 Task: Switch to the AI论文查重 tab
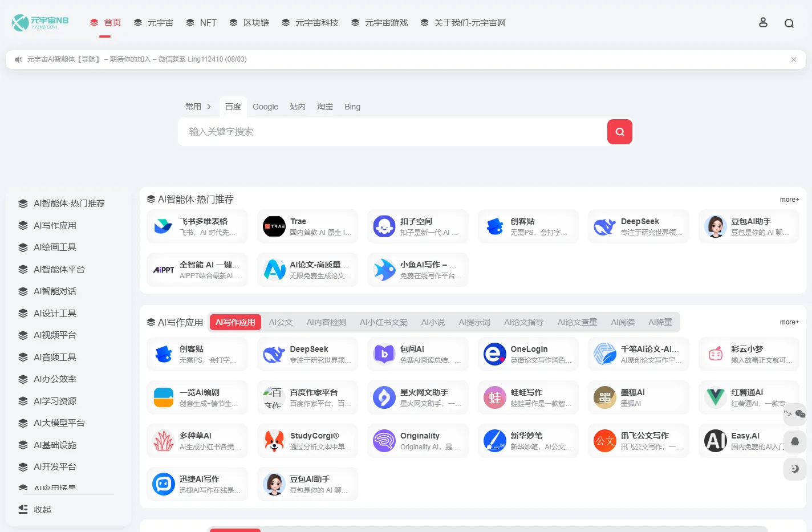point(577,322)
